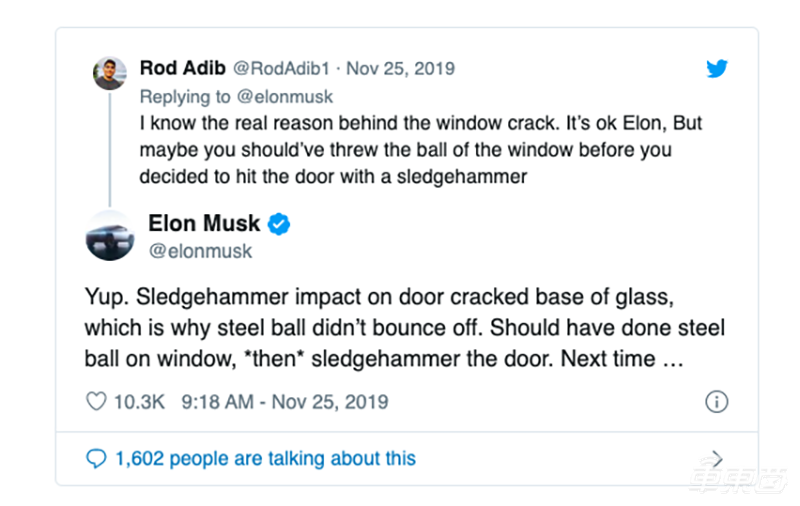The image size is (800, 506).
Task: Click the 10.3K likes count
Action: point(140,402)
